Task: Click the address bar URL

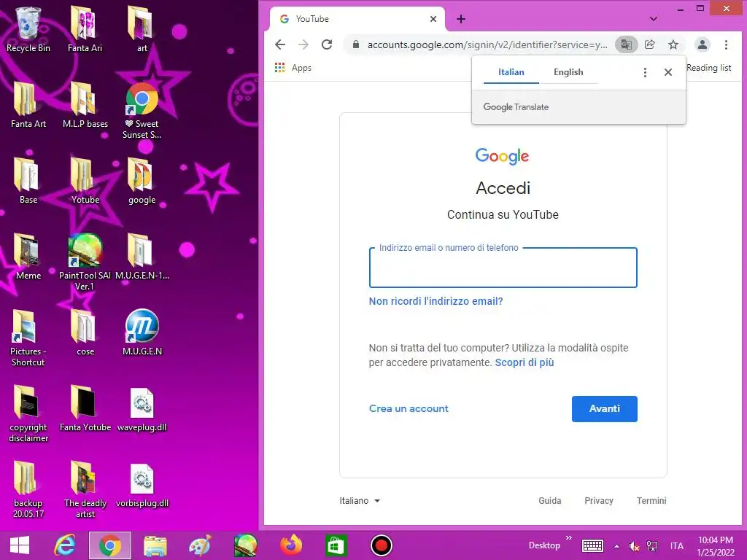Action: point(487,44)
